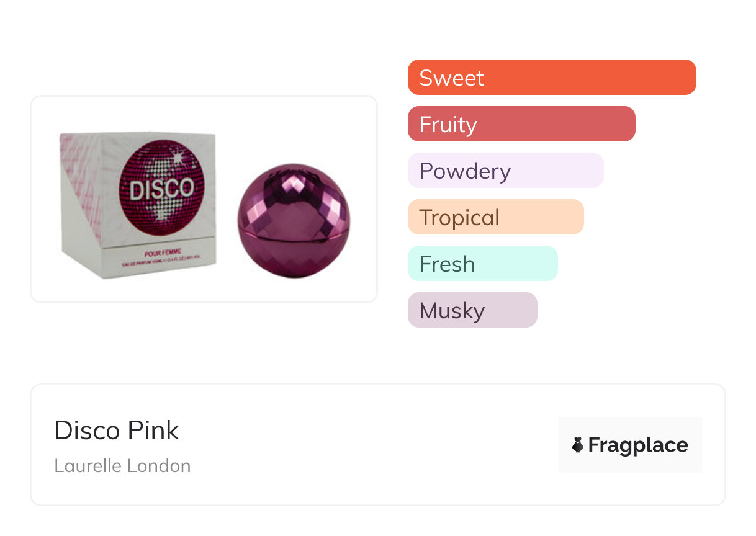Choose the Tropical accord bar
The image size is (756, 536).
point(495,217)
